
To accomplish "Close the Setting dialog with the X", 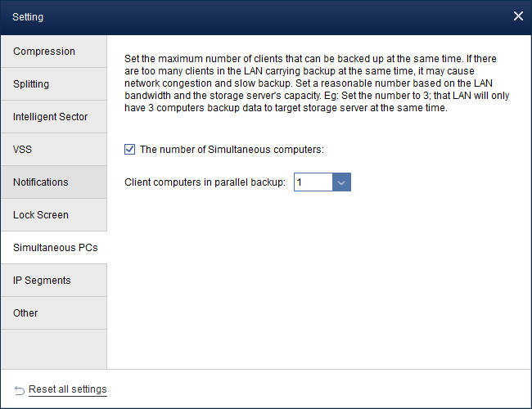I will pos(517,16).
